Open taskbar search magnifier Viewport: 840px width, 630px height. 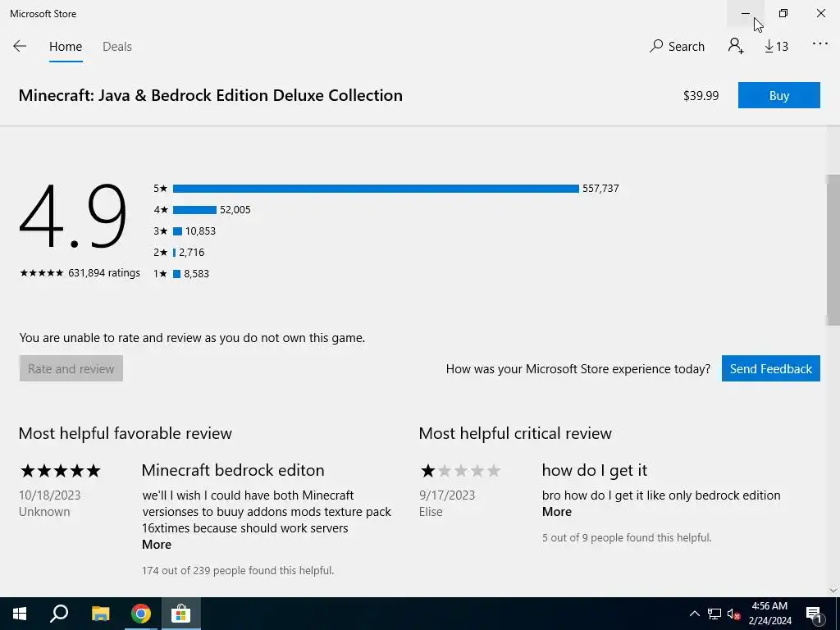[x=59, y=614]
